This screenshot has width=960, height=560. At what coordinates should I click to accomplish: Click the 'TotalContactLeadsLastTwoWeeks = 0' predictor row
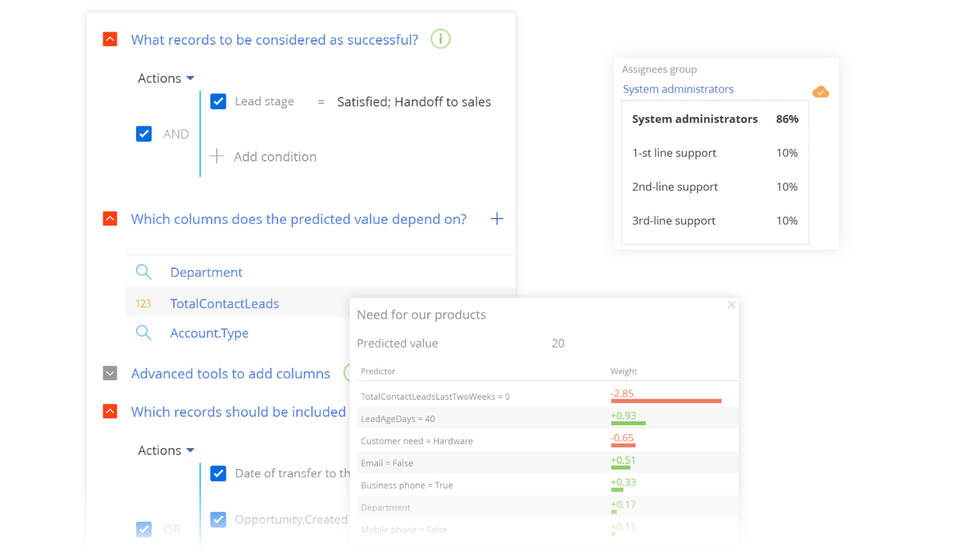(547, 397)
